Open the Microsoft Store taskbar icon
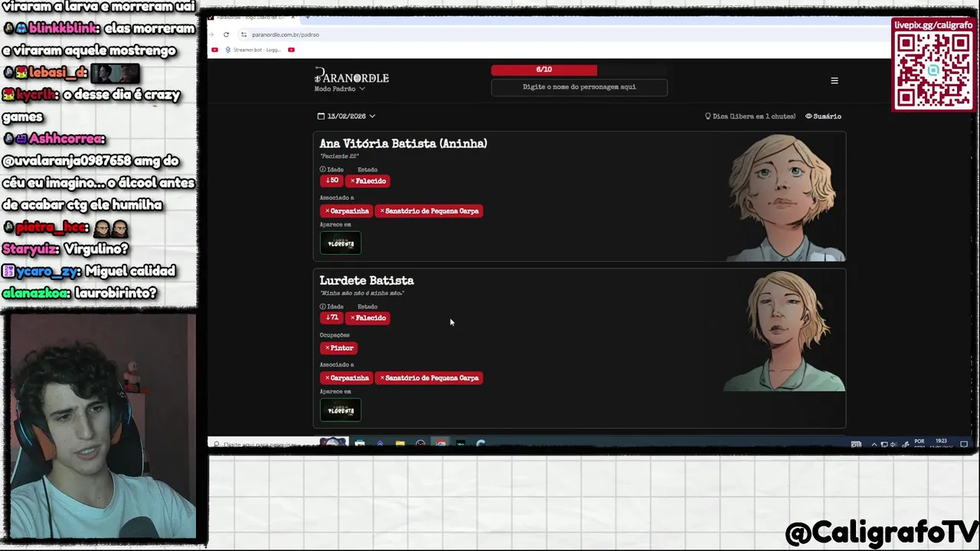Viewport: 980px width, 551px height. (x=360, y=444)
